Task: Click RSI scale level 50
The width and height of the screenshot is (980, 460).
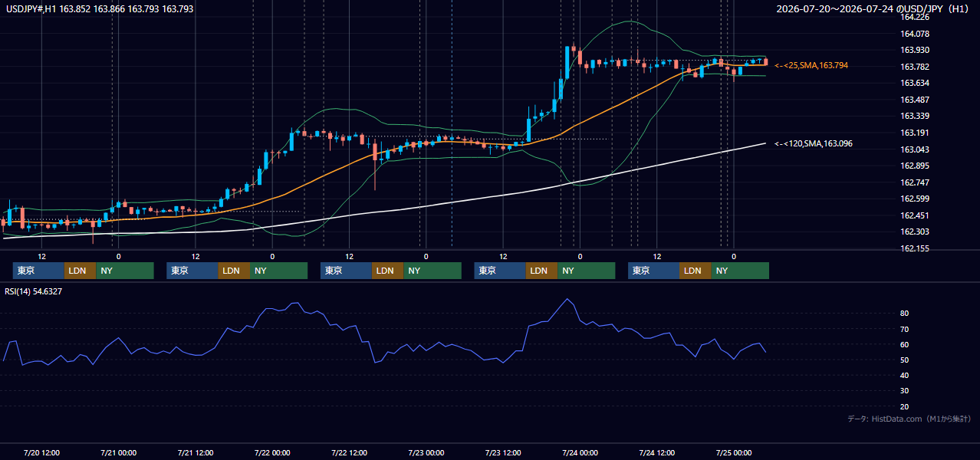Action: tap(905, 360)
